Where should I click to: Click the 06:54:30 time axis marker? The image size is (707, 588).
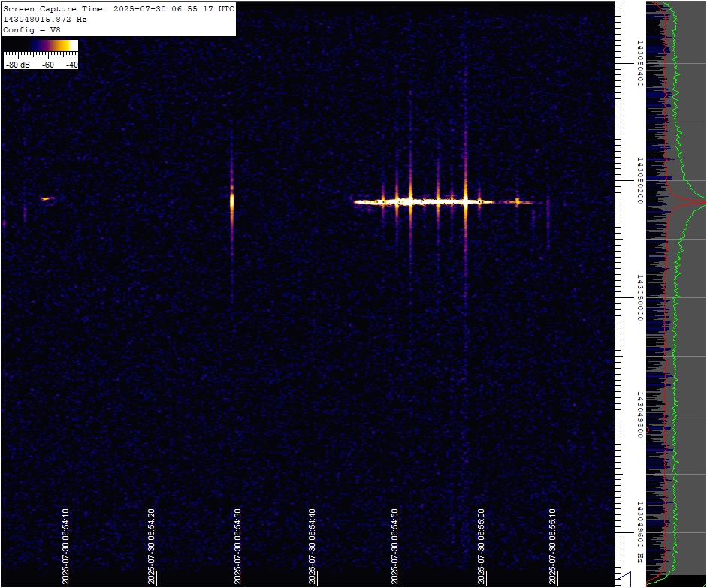point(237,547)
